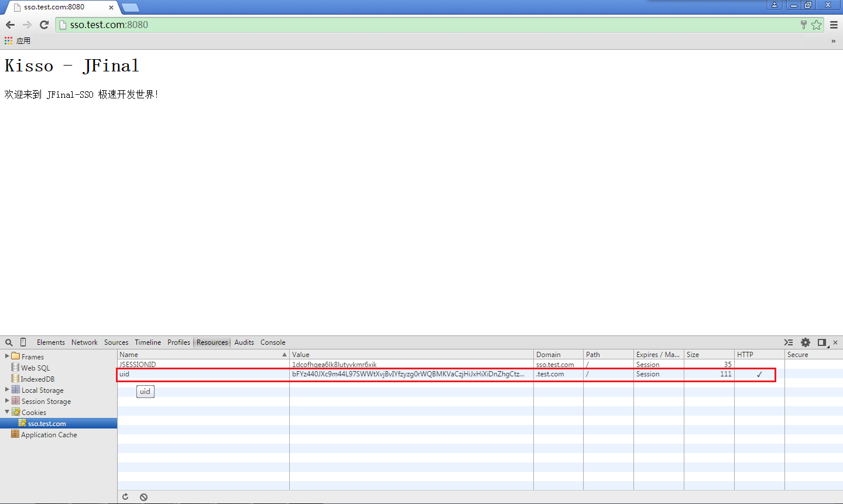This screenshot has height=504, width=843.
Task: Open a new browser tab
Action: pos(130,8)
